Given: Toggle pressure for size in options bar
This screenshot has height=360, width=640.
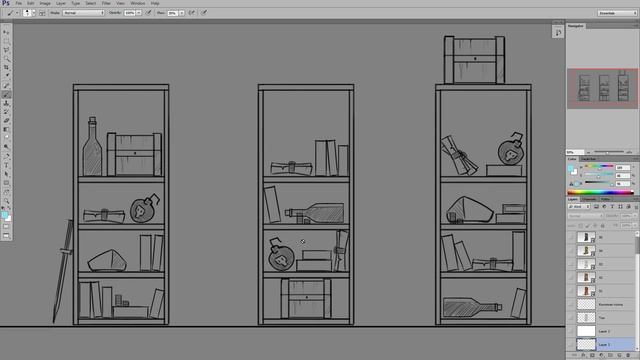Looking at the screenshot, I should [204, 13].
